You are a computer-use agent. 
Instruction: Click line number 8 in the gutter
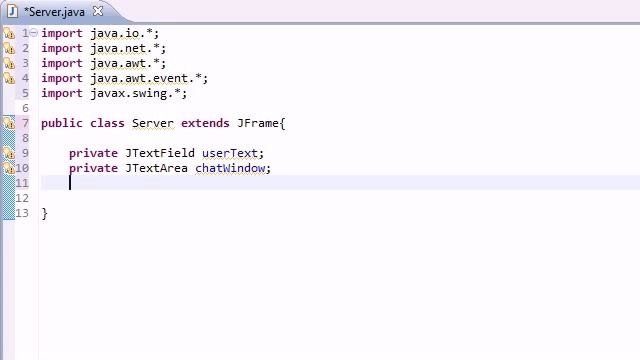[25, 138]
